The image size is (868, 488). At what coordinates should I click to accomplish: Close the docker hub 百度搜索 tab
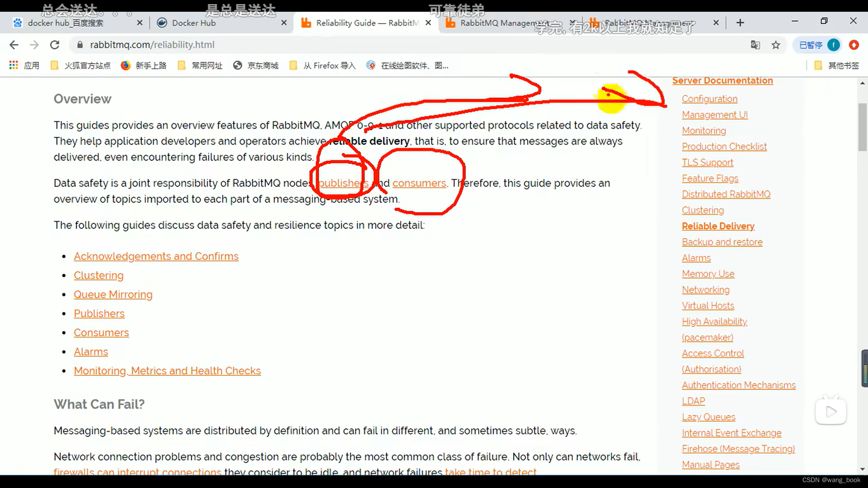coord(139,23)
